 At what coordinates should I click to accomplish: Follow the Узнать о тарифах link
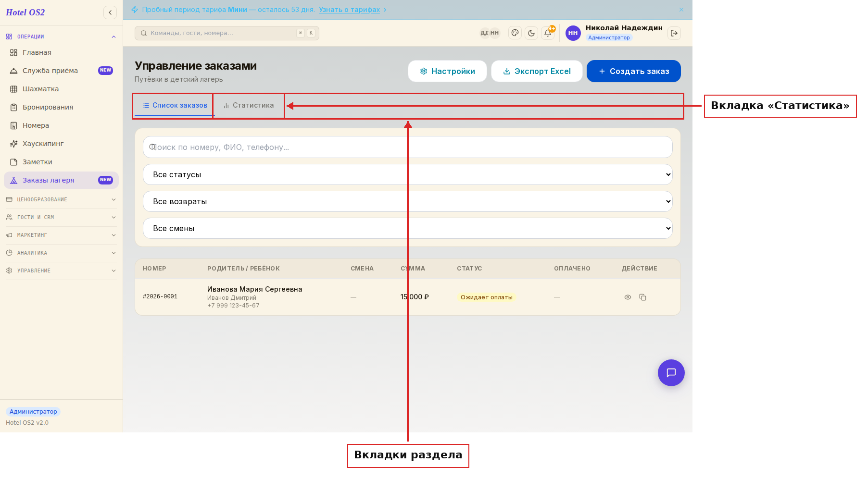(x=349, y=10)
